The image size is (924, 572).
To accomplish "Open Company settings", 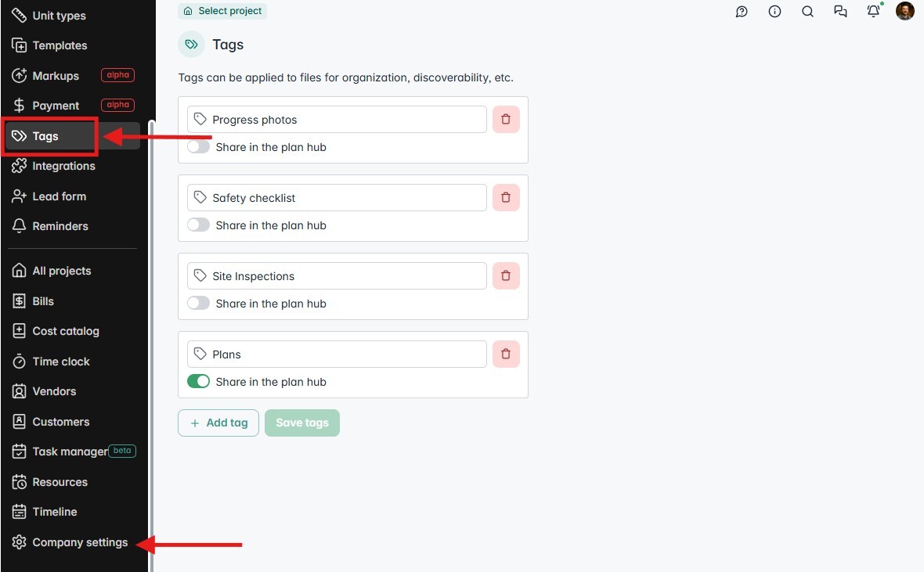I will (x=79, y=542).
